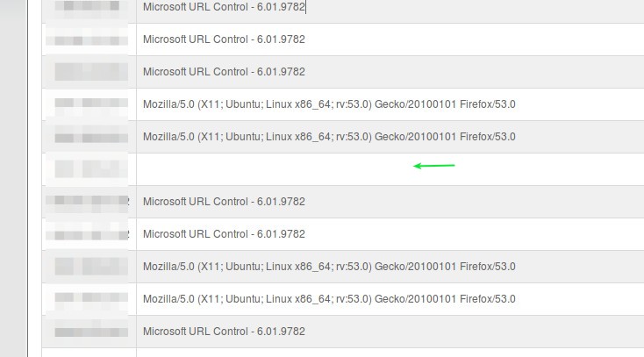Click the topmost Microsoft URL Control entry
The width and height of the screenshot is (644, 357).
click(x=224, y=7)
